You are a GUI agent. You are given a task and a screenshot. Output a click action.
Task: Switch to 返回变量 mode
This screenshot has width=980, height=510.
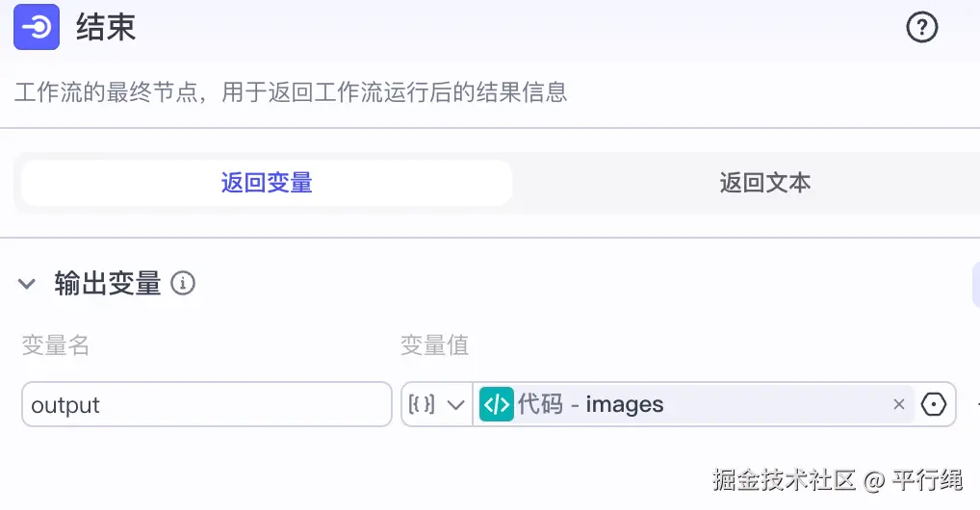click(x=267, y=183)
